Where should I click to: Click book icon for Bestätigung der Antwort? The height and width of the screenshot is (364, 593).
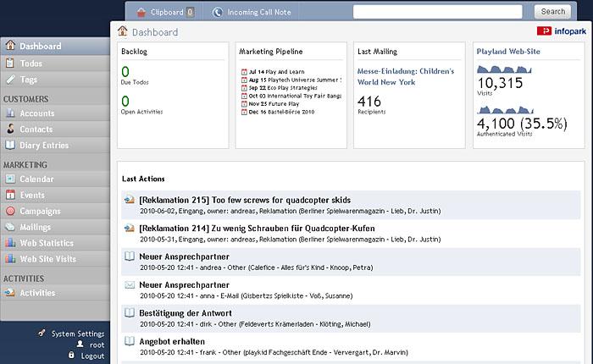pos(130,312)
